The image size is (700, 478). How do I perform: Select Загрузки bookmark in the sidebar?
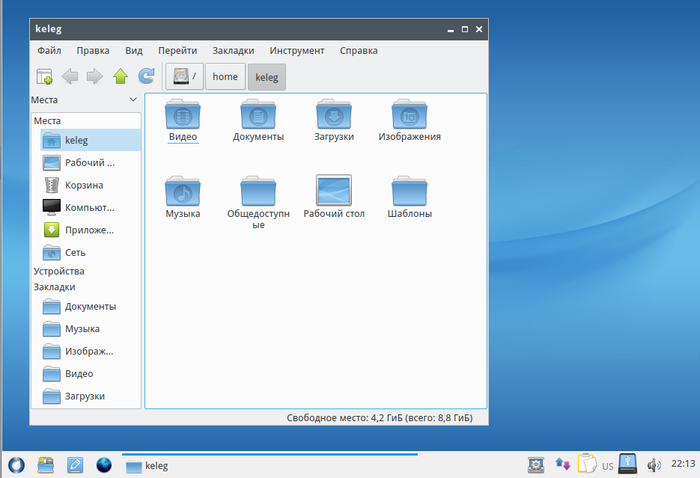[x=84, y=396]
